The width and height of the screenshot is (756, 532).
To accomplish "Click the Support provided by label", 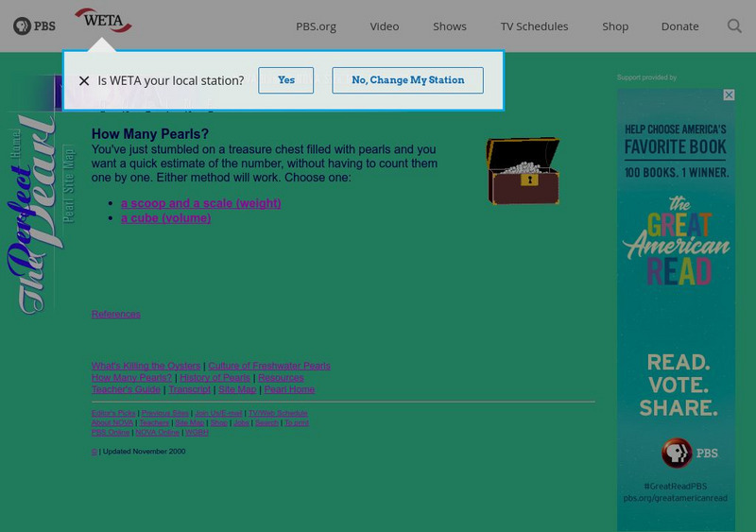I will click(646, 77).
